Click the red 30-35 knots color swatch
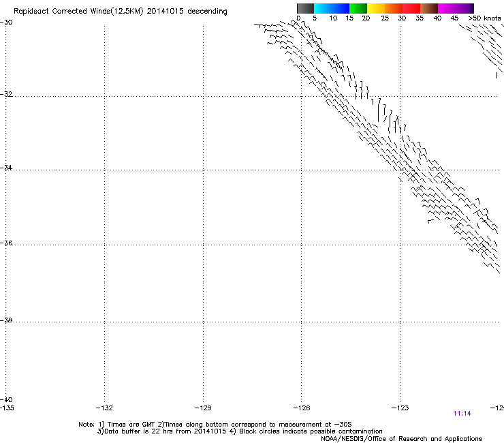The height and width of the screenshot is (443, 504). pyautogui.click(x=411, y=8)
